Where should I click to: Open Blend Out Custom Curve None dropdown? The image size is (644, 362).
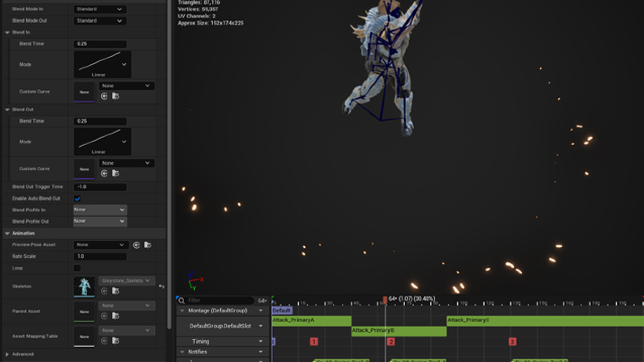coord(127,163)
